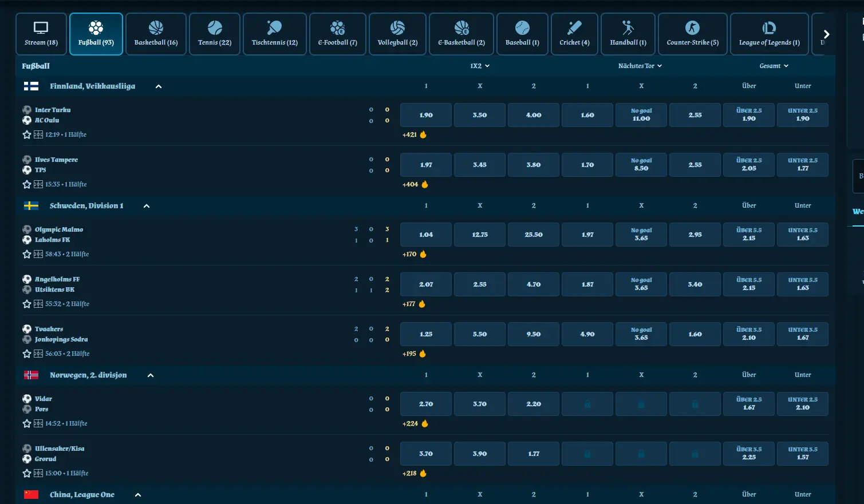864x504 pixels.
Task: Favorite the Inter Turku vs AC Oulu match
Action: tap(27, 134)
